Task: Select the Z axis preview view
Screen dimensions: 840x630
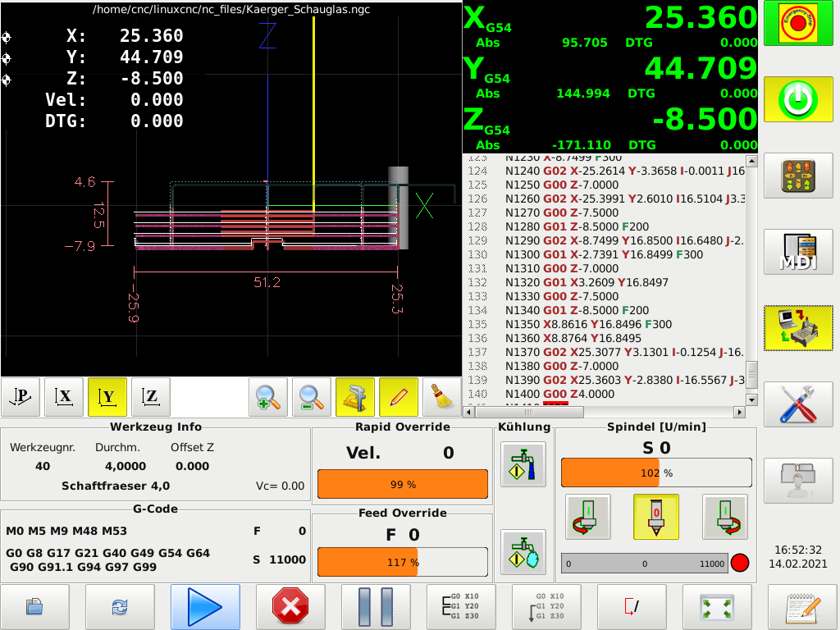Action: pos(151,399)
